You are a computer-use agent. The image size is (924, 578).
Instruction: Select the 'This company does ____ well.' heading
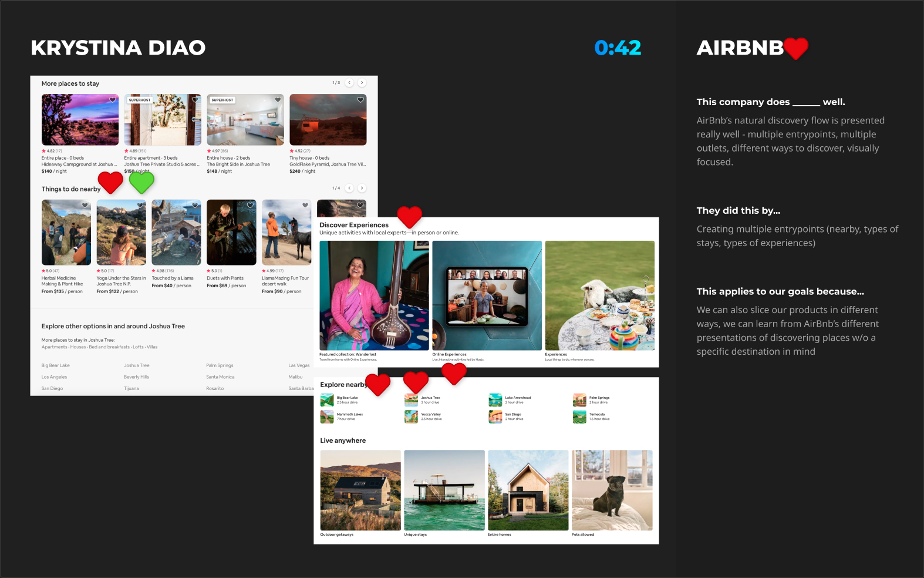point(771,102)
